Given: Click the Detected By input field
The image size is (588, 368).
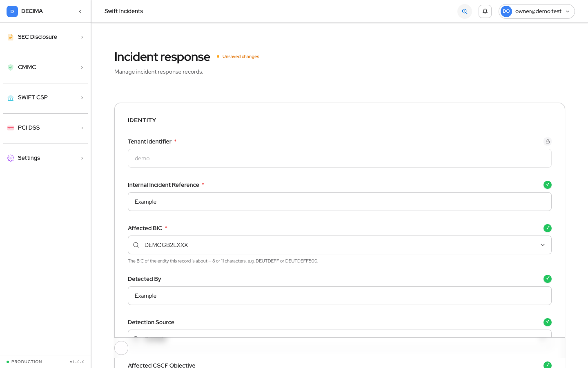Looking at the screenshot, I should pos(340,296).
